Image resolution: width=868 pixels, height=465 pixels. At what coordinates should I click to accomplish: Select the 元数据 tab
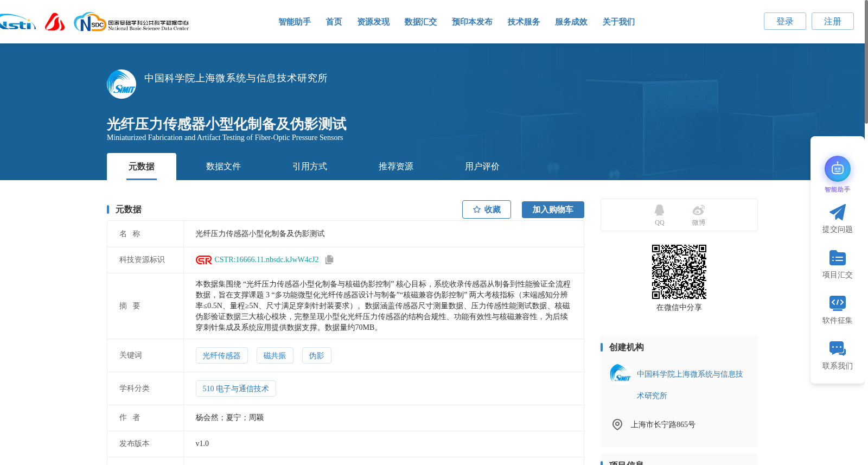click(142, 167)
